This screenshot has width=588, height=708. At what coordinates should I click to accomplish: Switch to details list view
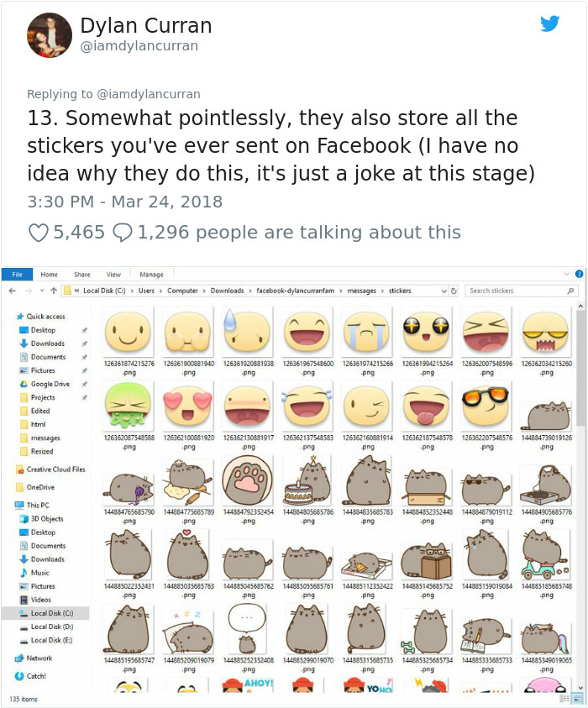pos(567,698)
